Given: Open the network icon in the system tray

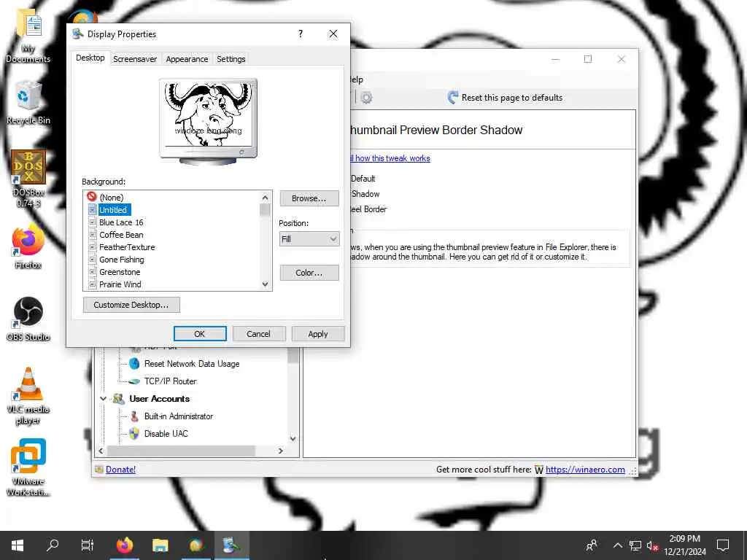Looking at the screenshot, I should point(635,545).
